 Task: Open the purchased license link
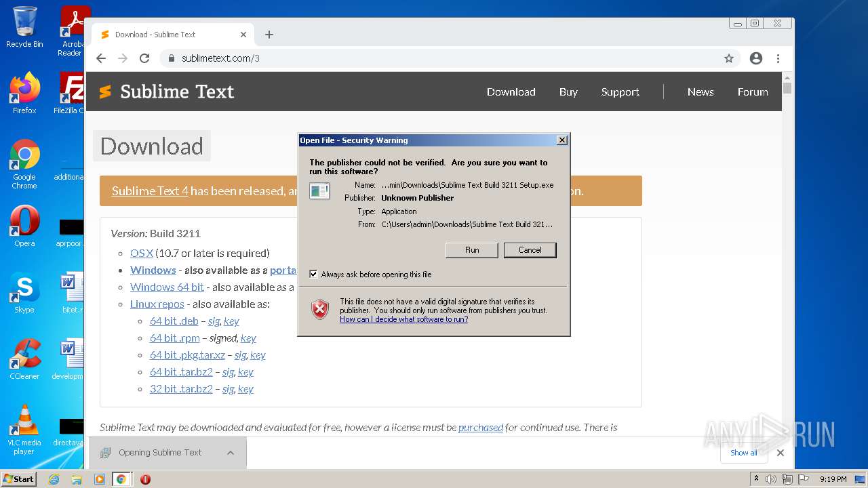481,428
